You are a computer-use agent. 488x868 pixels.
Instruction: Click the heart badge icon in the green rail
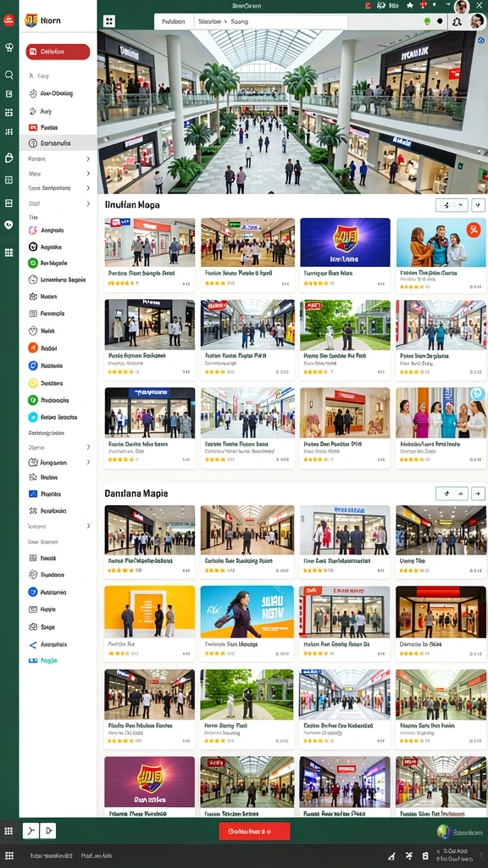(x=8, y=225)
